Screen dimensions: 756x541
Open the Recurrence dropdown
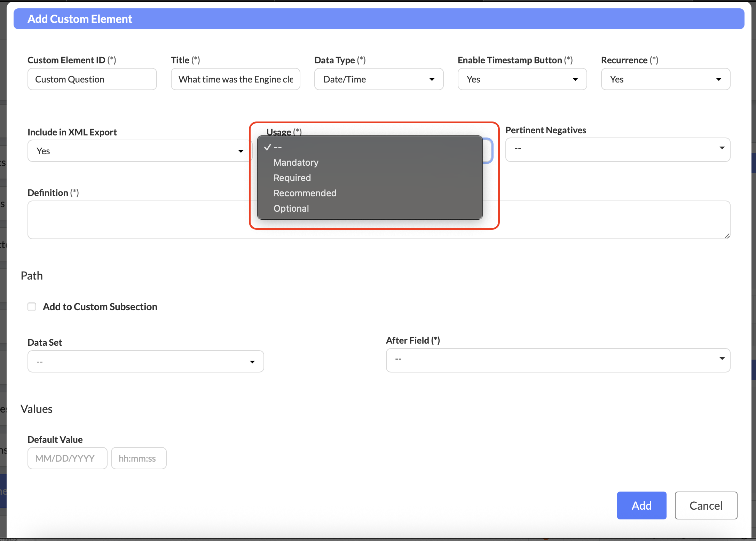[x=665, y=79]
